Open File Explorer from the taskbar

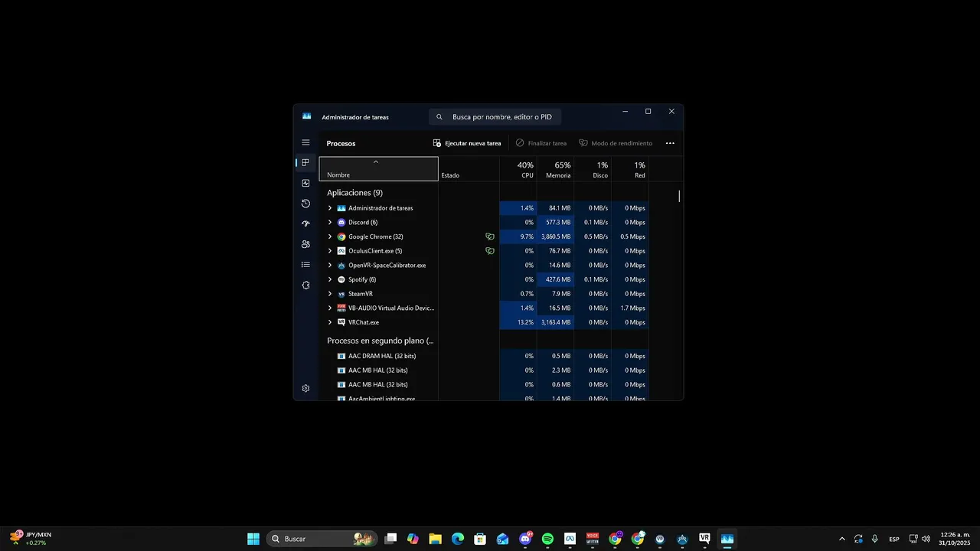tap(435, 539)
